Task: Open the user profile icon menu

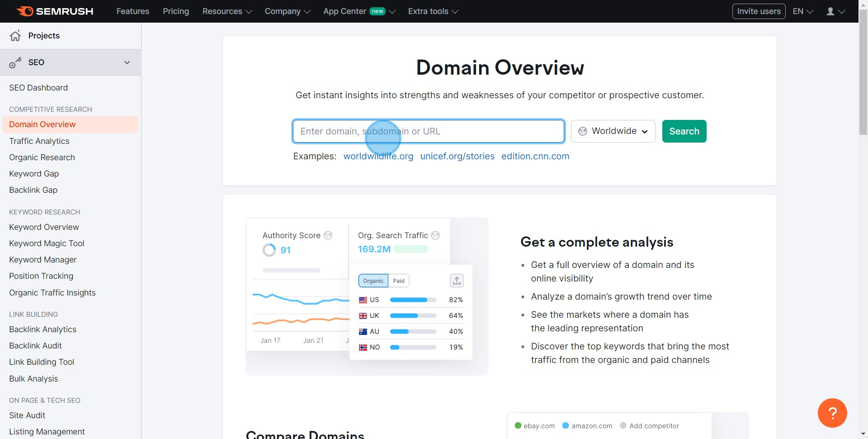Action: coord(835,11)
